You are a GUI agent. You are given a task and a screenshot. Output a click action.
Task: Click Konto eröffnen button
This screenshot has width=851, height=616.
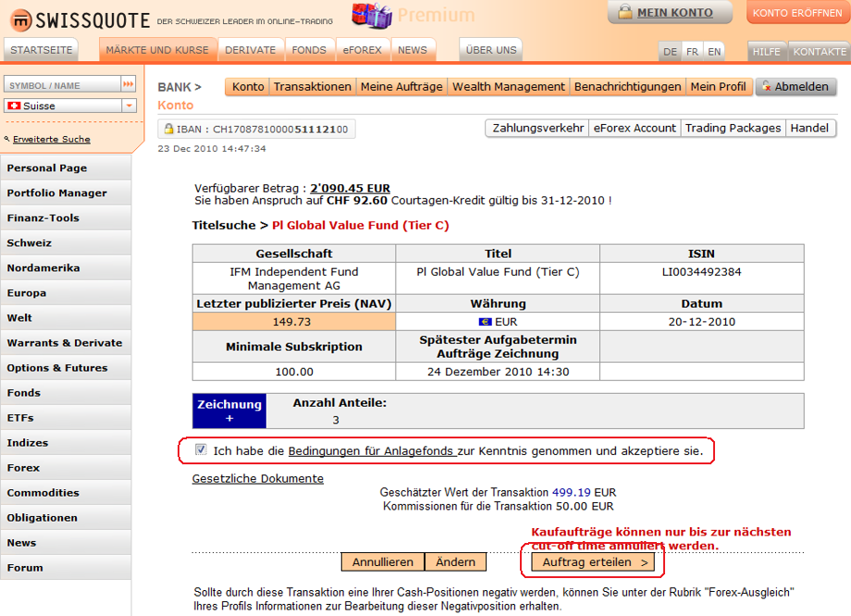[x=797, y=12]
